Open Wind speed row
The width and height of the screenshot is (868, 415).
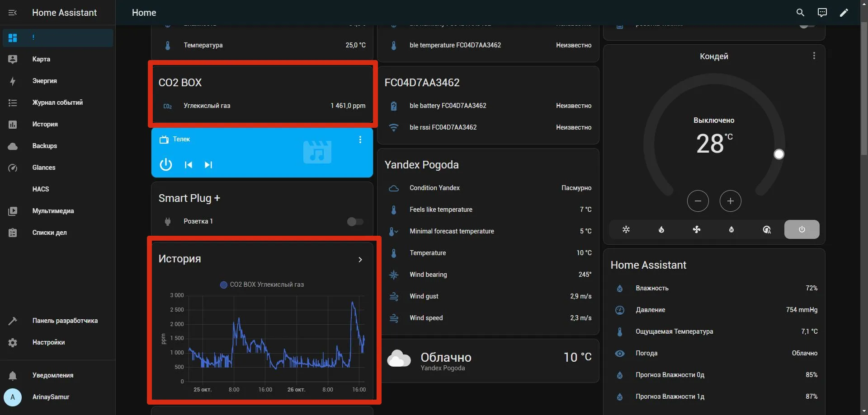(x=488, y=318)
